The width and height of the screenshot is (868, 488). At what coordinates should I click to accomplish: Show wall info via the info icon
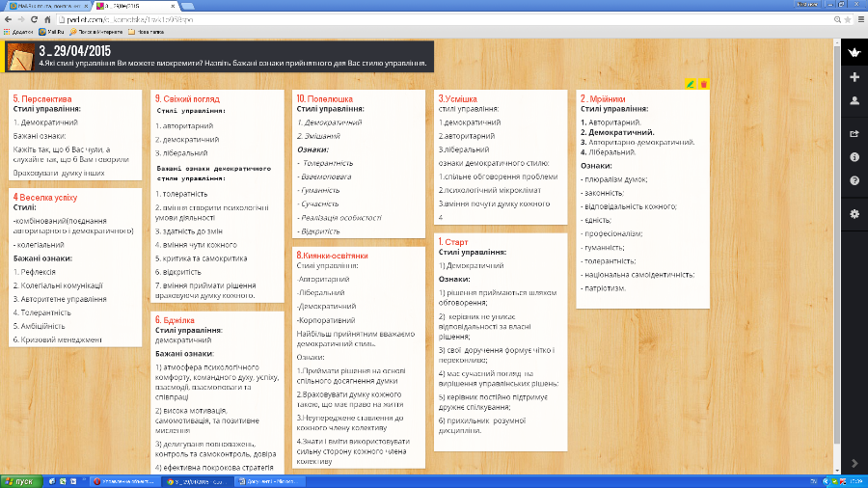click(854, 157)
